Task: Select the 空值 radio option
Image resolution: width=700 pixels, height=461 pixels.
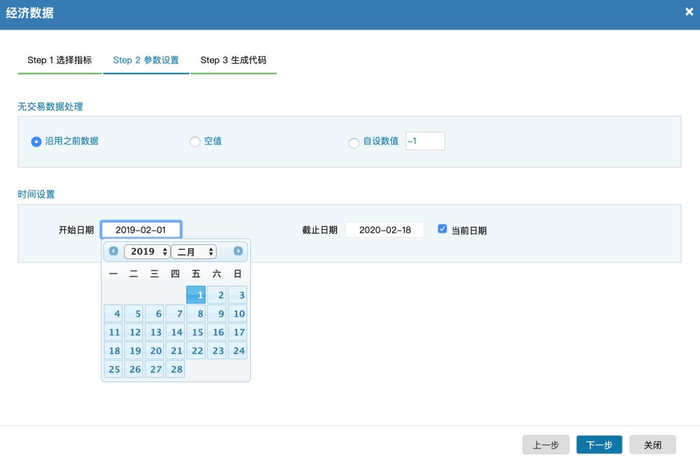Action: click(195, 142)
